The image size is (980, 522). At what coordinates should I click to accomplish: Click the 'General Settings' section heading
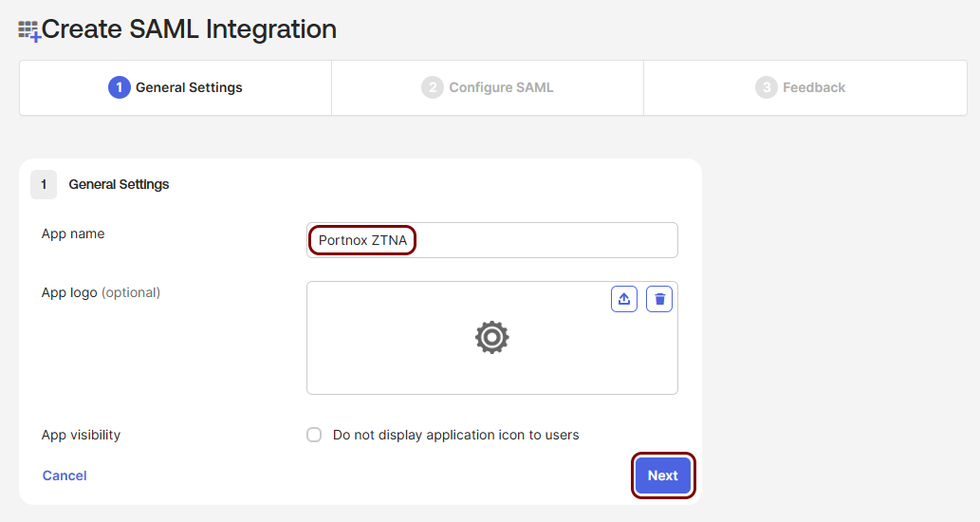tap(119, 184)
